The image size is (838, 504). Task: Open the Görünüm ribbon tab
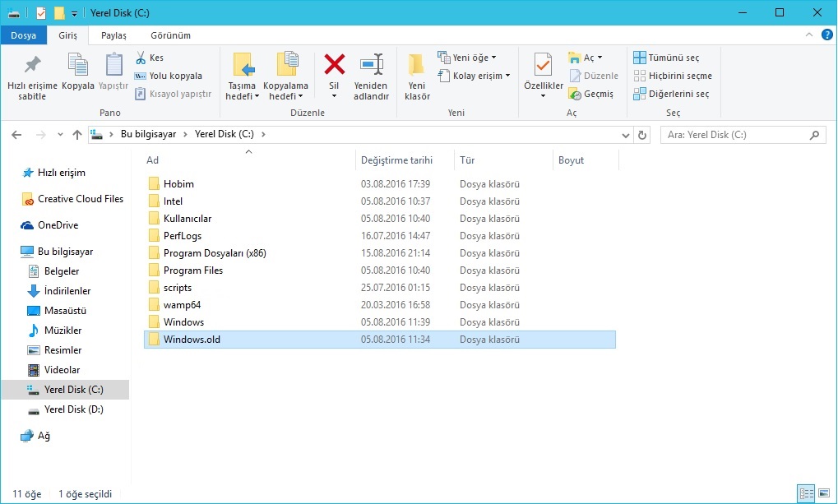click(170, 35)
